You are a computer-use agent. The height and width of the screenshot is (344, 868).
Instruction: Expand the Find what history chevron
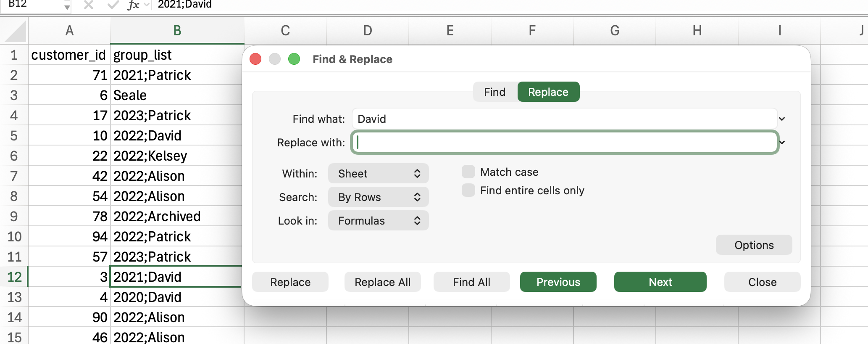[x=782, y=119]
